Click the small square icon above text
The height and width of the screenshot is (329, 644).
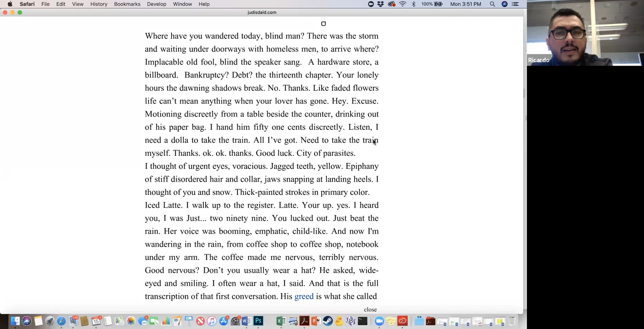coord(323,24)
